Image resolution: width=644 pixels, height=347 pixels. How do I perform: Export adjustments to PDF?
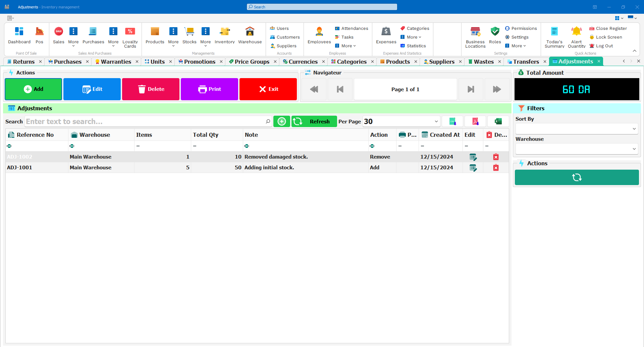click(x=475, y=121)
